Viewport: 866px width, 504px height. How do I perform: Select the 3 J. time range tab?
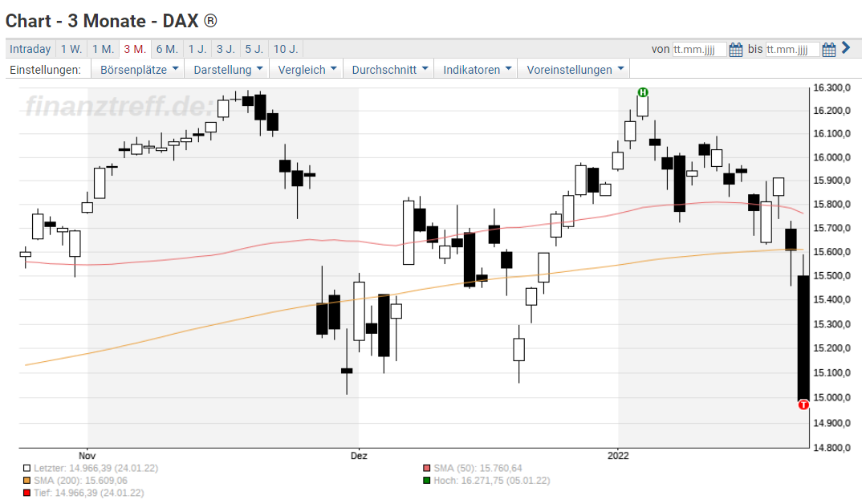pyautogui.click(x=226, y=49)
